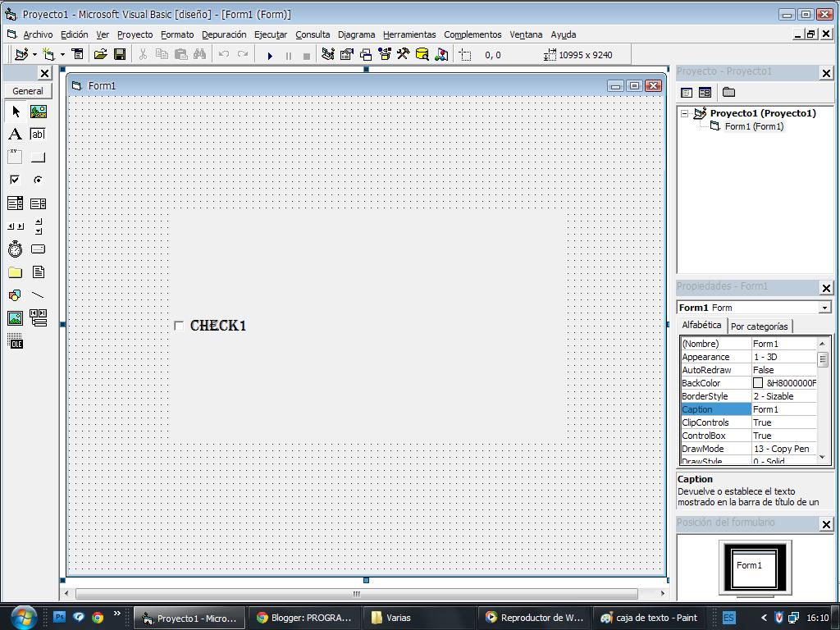Open Reproductor de Windows Media from taskbar

point(533,618)
